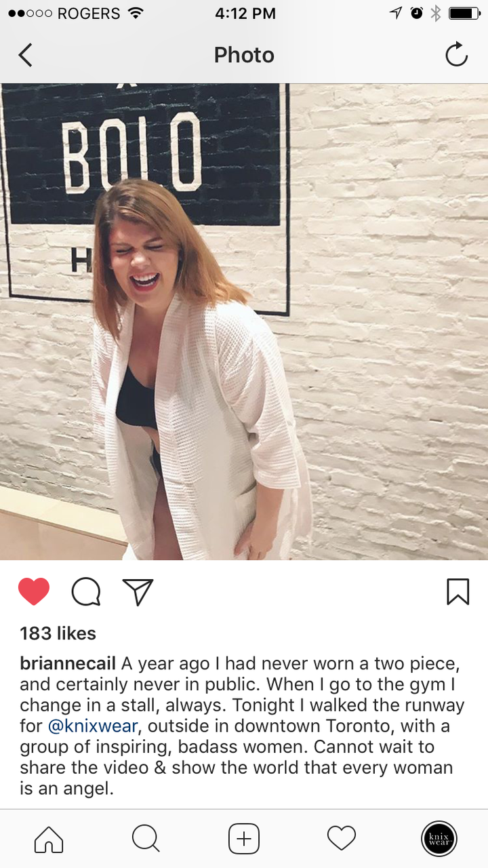
Task: Tap the Photo title in header
Action: (244, 55)
